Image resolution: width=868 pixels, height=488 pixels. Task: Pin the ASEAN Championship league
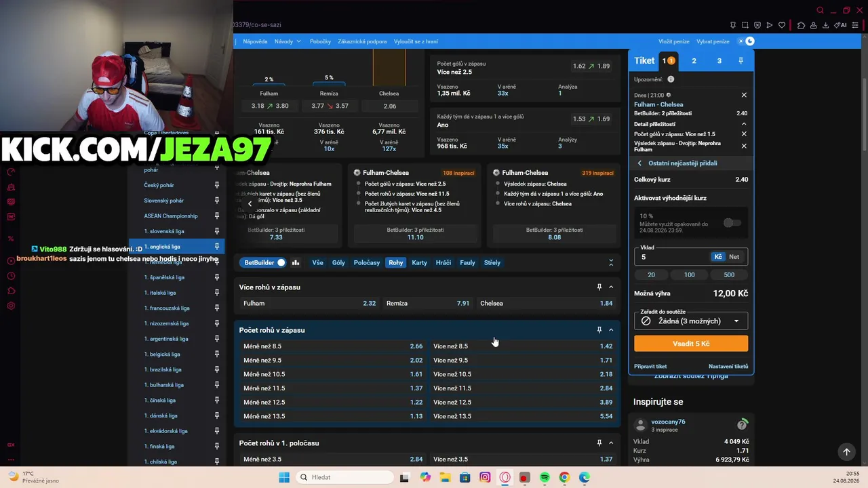tap(217, 216)
